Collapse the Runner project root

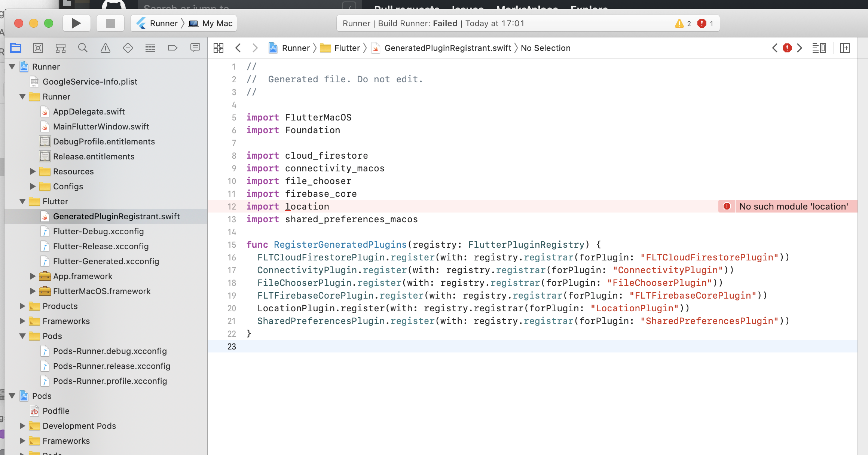tap(12, 67)
